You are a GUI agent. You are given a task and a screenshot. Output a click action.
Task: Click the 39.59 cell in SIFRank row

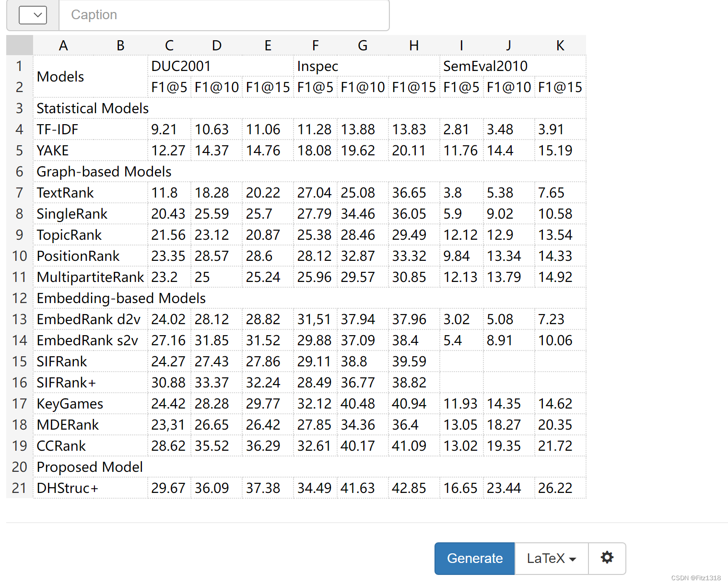click(414, 362)
